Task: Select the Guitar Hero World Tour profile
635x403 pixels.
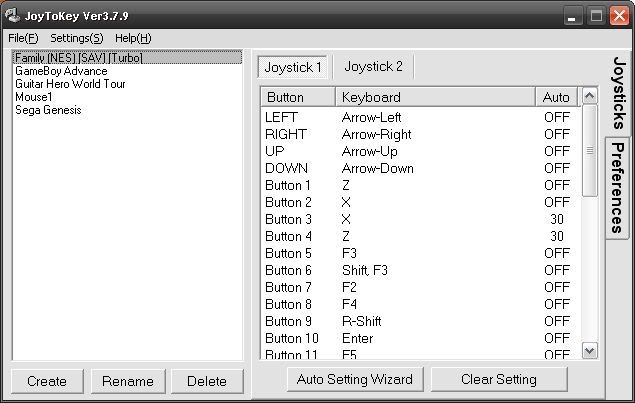Action: 70,84
